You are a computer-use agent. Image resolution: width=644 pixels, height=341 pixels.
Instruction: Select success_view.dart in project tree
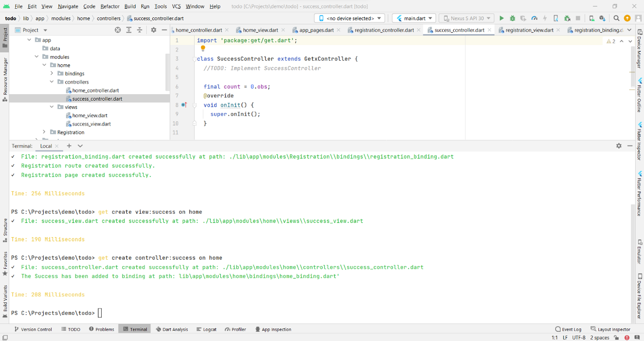coord(91,124)
